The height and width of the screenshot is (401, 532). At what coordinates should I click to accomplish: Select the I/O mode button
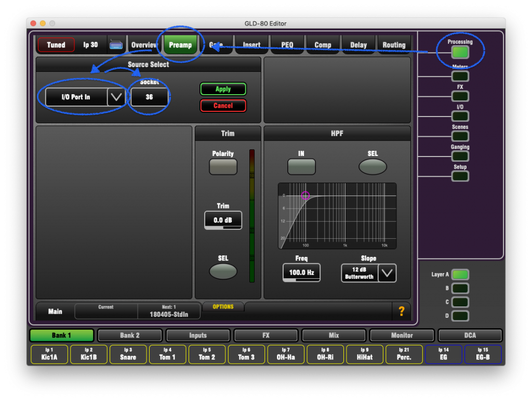click(460, 116)
